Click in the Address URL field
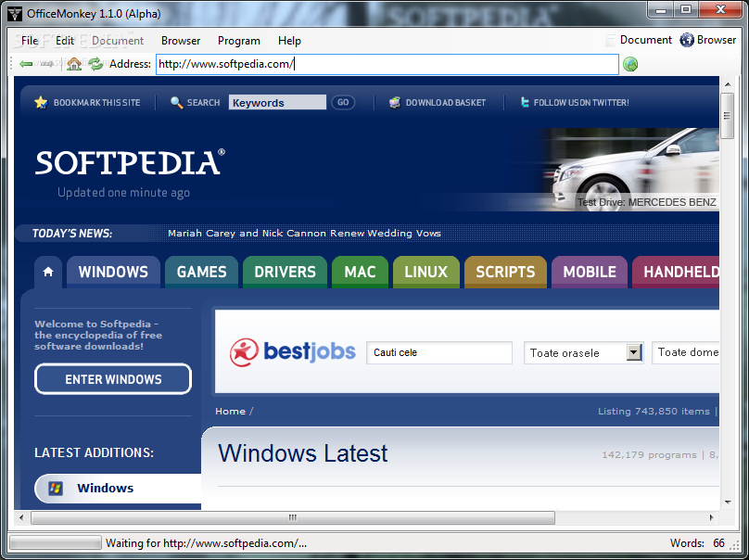The image size is (749, 560). point(387,64)
